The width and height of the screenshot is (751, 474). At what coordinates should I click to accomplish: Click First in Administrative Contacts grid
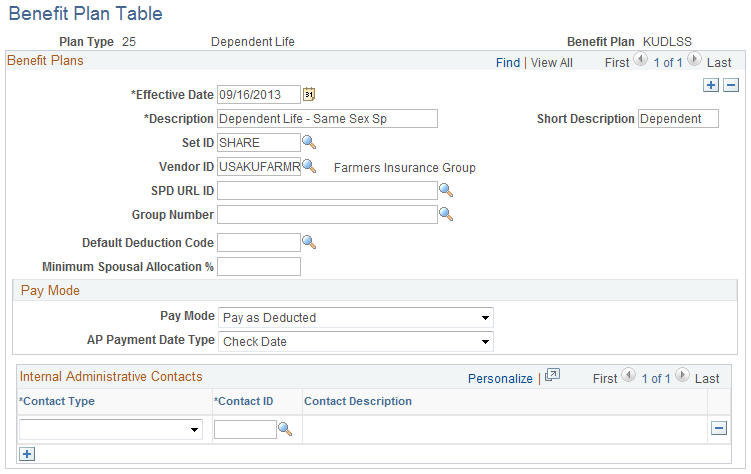605,379
